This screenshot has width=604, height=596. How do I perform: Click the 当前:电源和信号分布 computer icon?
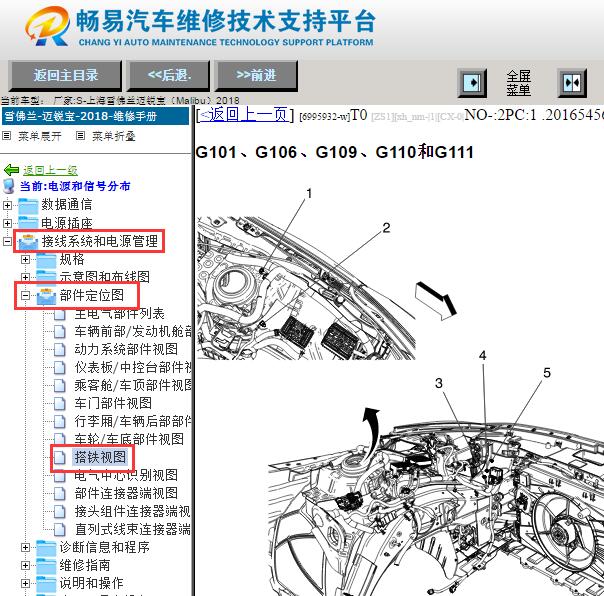pyautogui.click(x=9, y=186)
